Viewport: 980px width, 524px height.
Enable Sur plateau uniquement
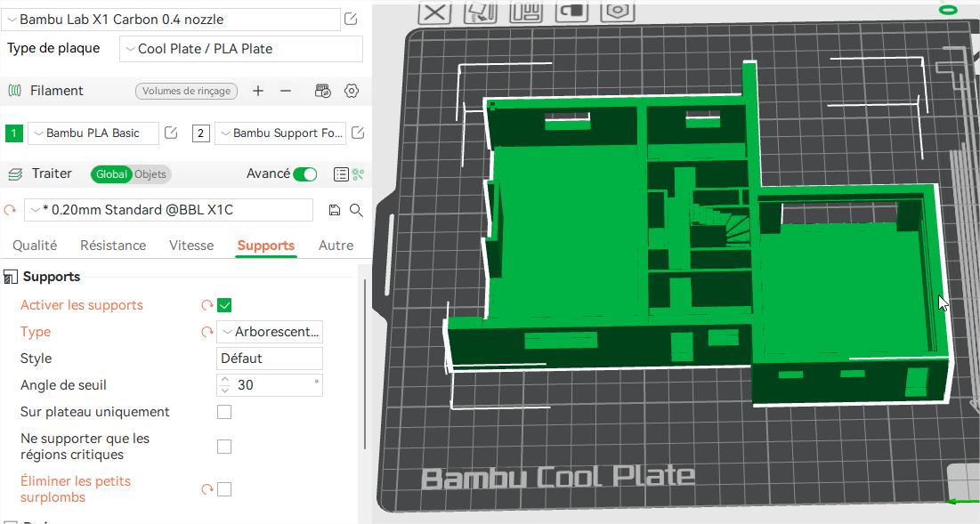(224, 412)
